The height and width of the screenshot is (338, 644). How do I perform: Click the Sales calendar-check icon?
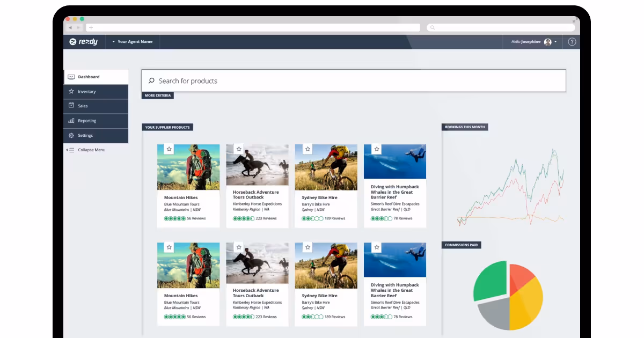71,106
